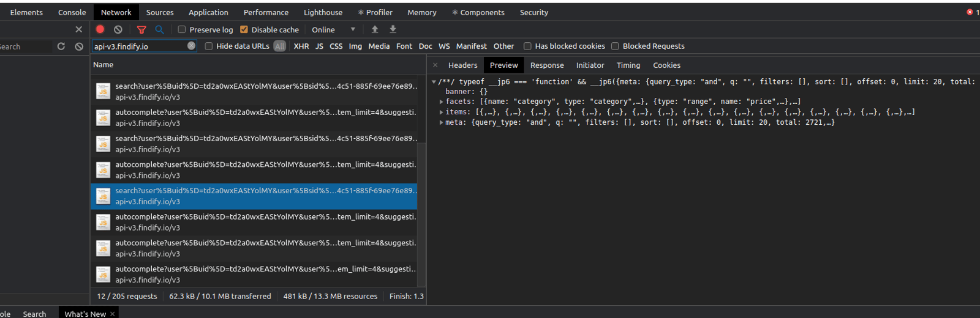The width and height of the screenshot is (980, 318).
Task: Collapse the root JSONP response object
Action: 434,82
